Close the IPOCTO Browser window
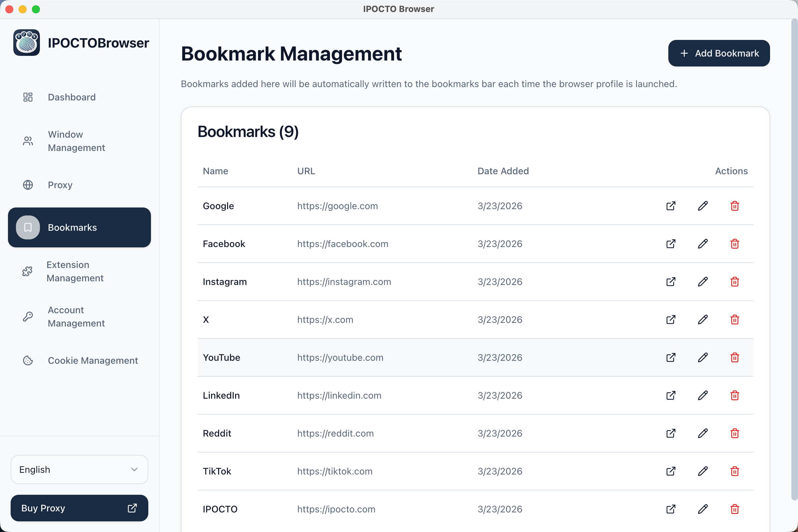 10,9
